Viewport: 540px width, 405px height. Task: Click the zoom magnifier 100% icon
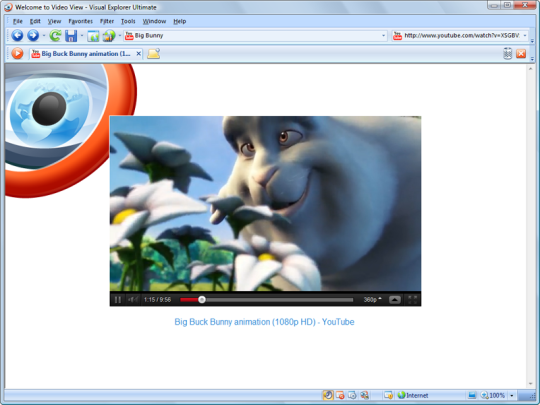[485, 395]
